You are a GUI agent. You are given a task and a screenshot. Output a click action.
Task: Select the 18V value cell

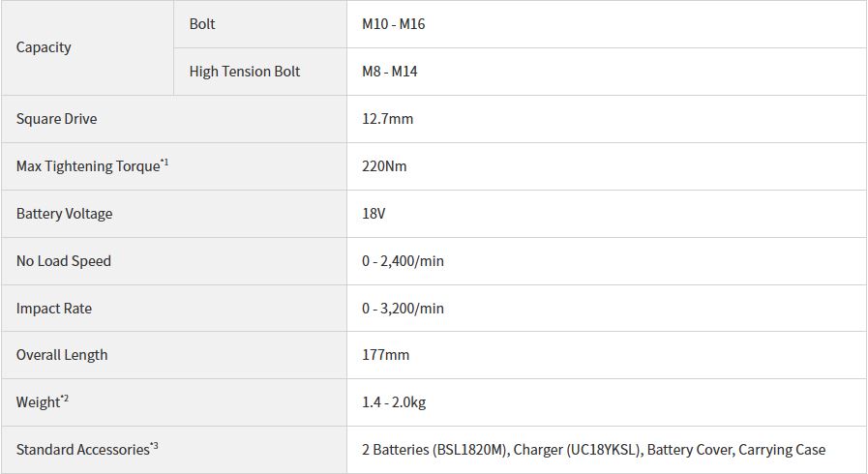tap(607, 214)
